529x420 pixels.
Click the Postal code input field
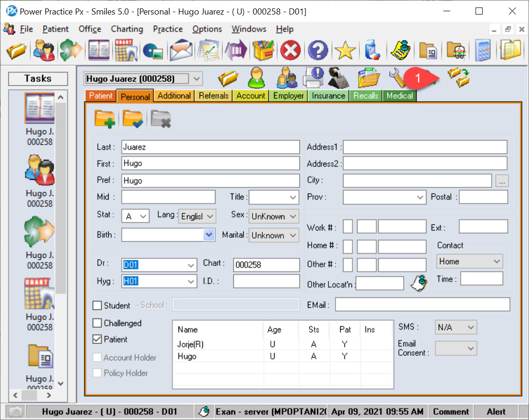[483, 197]
